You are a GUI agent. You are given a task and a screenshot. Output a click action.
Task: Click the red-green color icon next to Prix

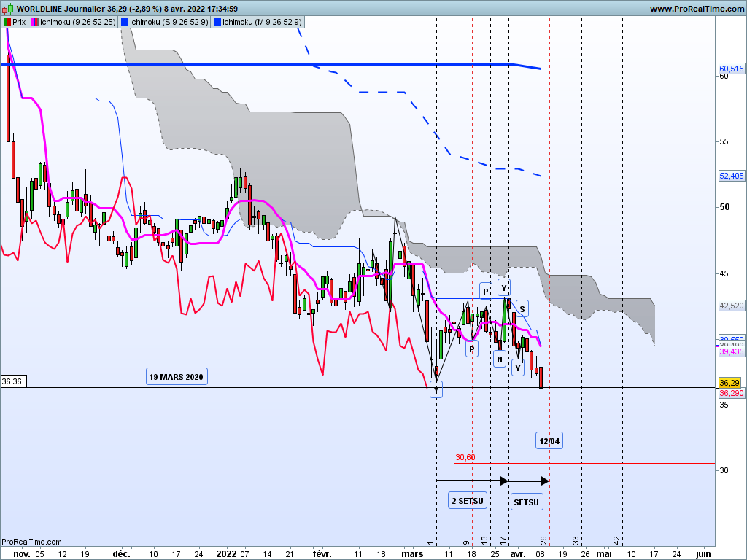point(7,22)
